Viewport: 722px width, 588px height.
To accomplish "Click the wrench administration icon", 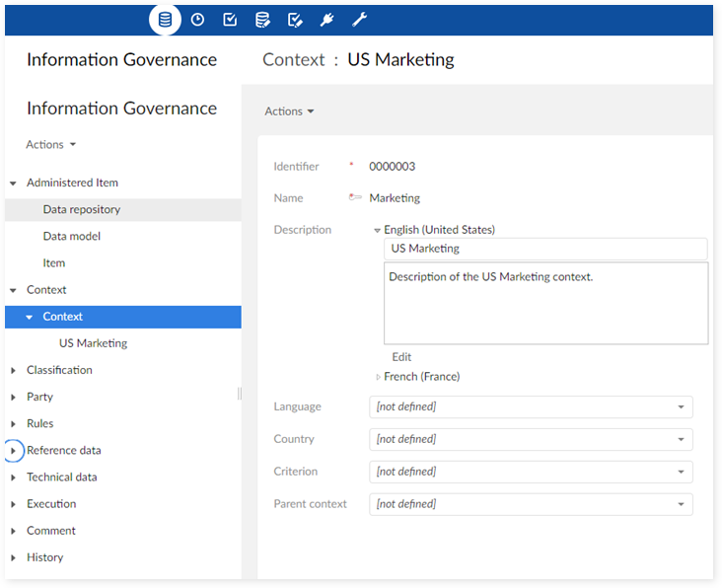I will click(x=360, y=20).
